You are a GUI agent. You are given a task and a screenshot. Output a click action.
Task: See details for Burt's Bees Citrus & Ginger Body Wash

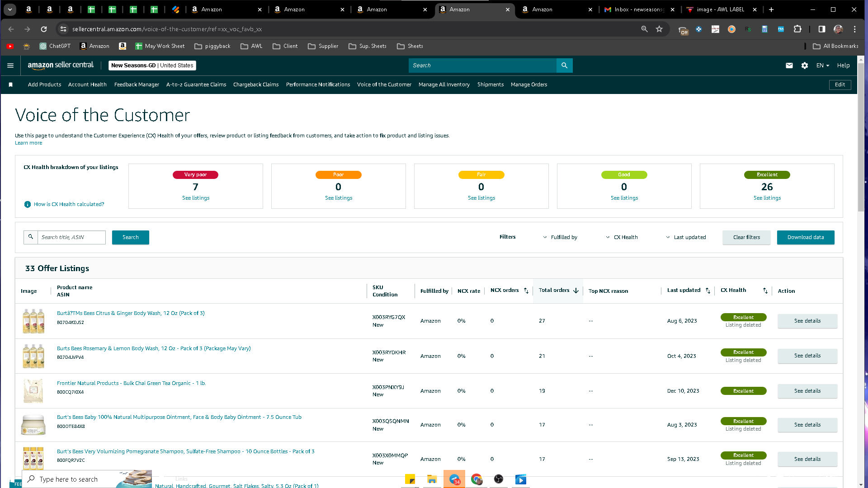click(x=807, y=321)
